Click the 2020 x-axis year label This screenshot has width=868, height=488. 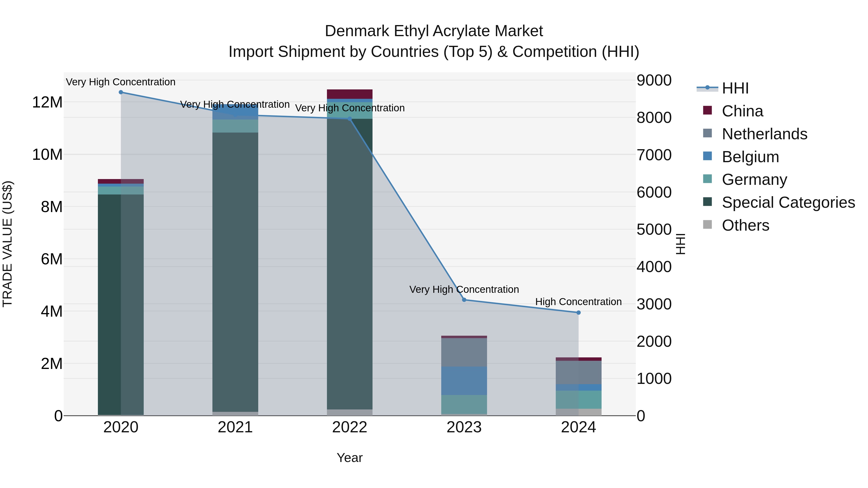pos(121,427)
